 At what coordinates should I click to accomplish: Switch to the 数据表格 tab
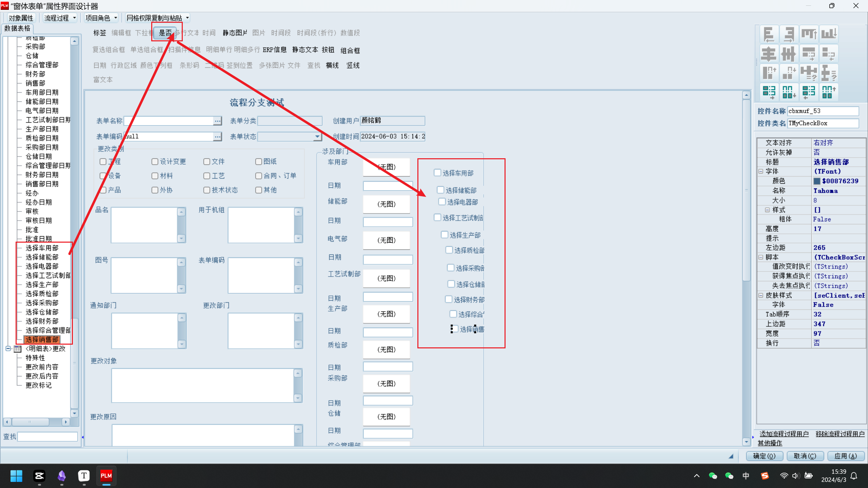[17, 28]
